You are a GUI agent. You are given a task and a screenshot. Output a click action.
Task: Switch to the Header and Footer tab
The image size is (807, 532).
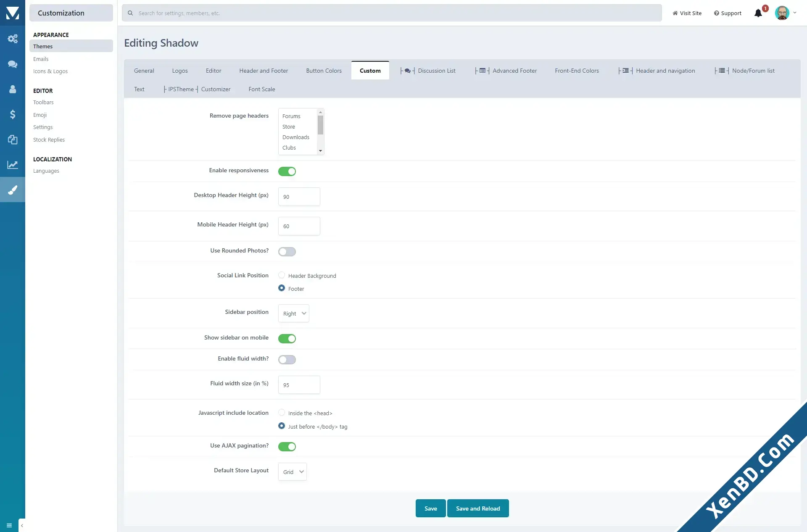[264, 71]
